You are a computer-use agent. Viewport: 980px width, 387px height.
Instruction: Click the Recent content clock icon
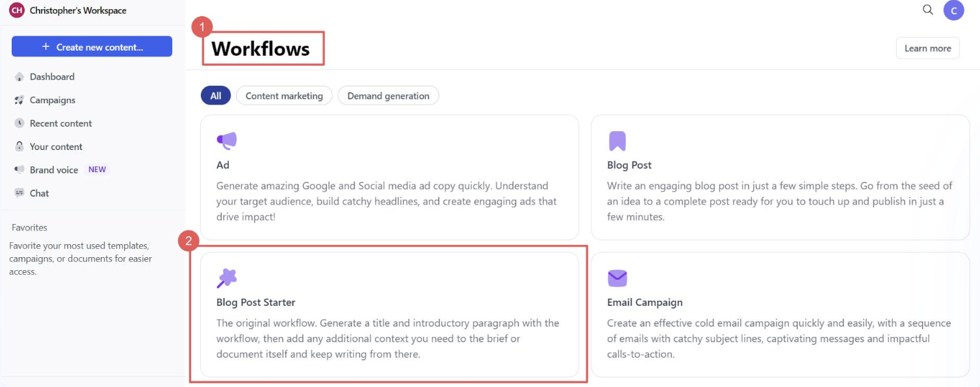(19, 123)
